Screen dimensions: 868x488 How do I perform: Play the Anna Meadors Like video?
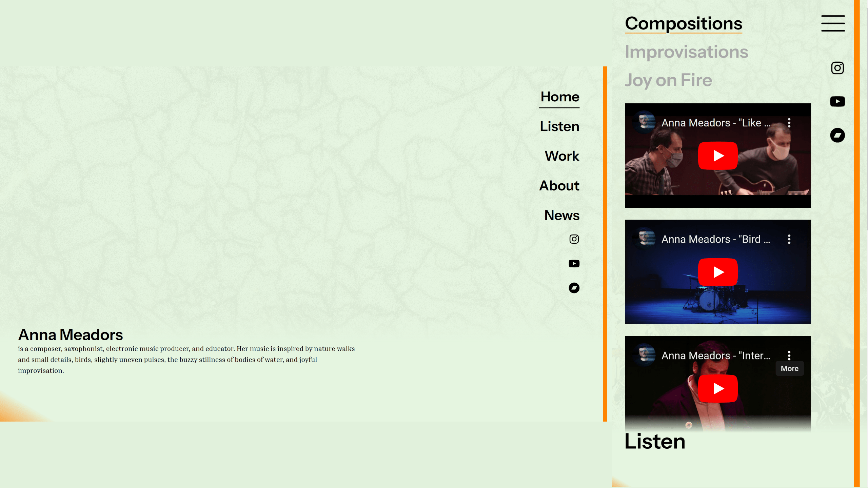718,156
